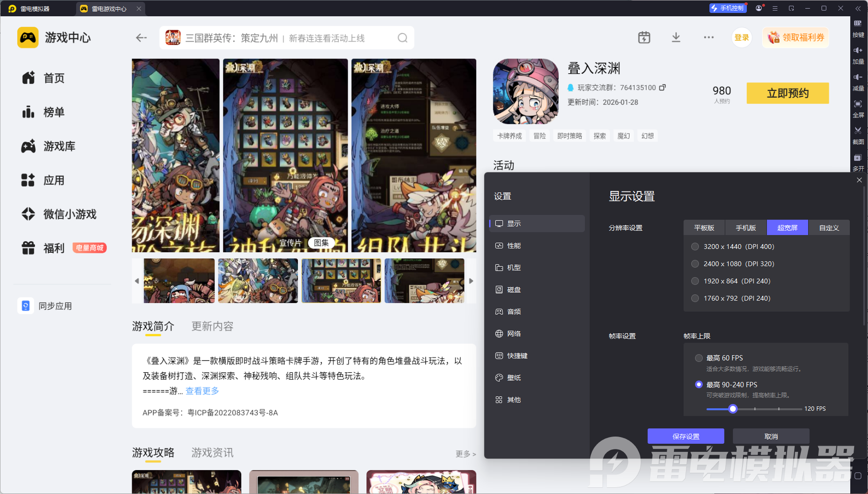Select the 3200 x 1440 (DPI 400) resolution
The image size is (868, 494).
[x=695, y=247]
